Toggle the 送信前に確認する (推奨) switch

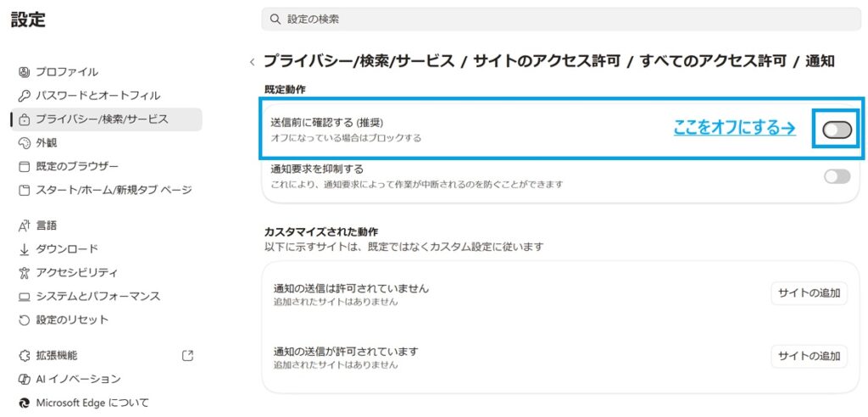pos(837,131)
